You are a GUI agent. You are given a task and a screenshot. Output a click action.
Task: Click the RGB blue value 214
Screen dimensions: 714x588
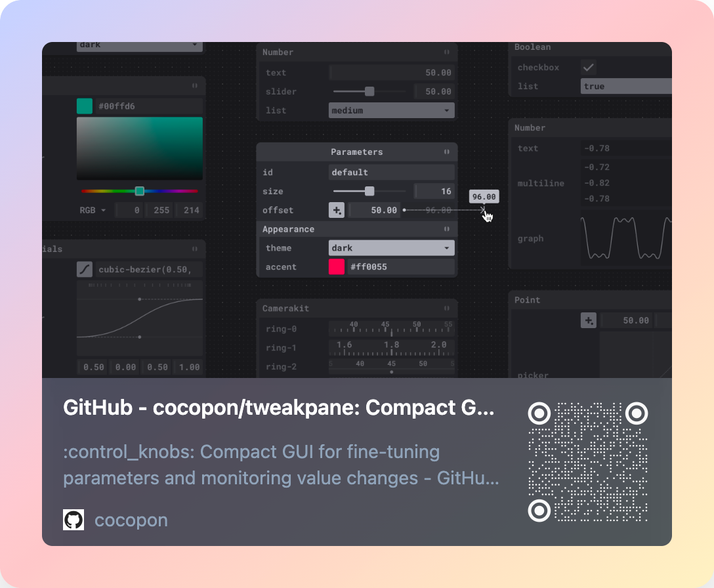coord(189,210)
